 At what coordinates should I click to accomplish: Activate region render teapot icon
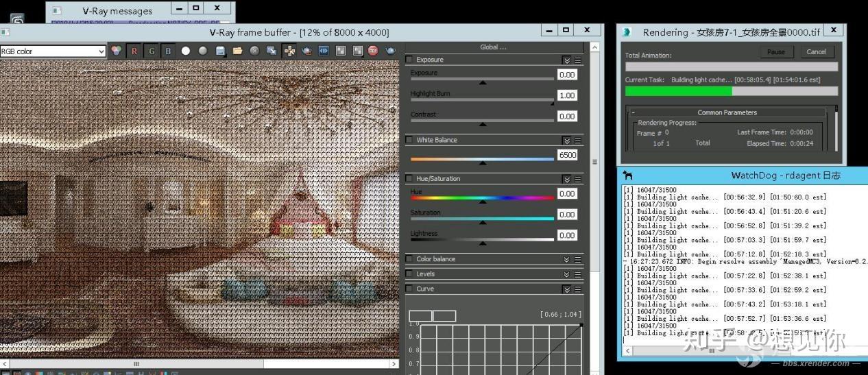pyautogui.click(x=306, y=51)
